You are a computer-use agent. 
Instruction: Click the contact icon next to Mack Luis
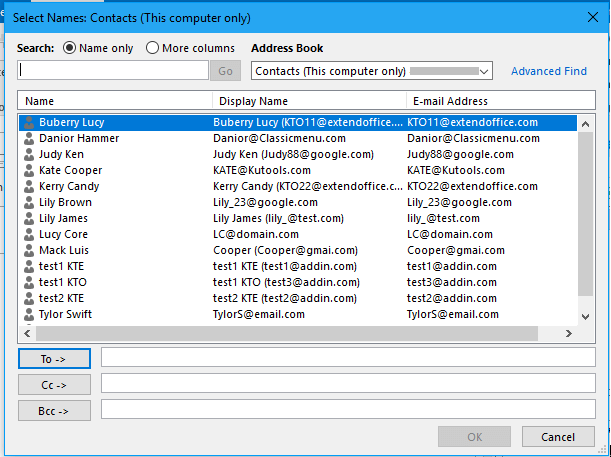pyautogui.click(x=29, y=250)
